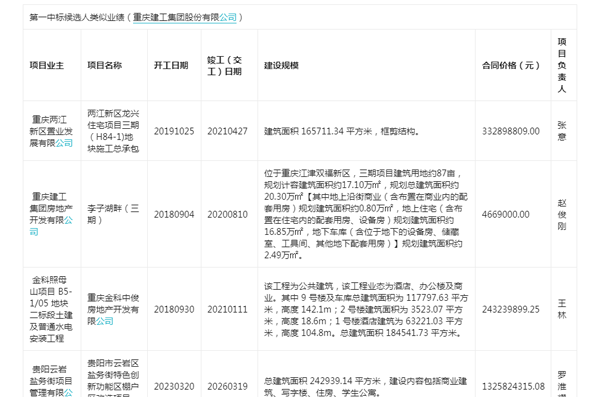Click start date 20180904

[174, 214]
